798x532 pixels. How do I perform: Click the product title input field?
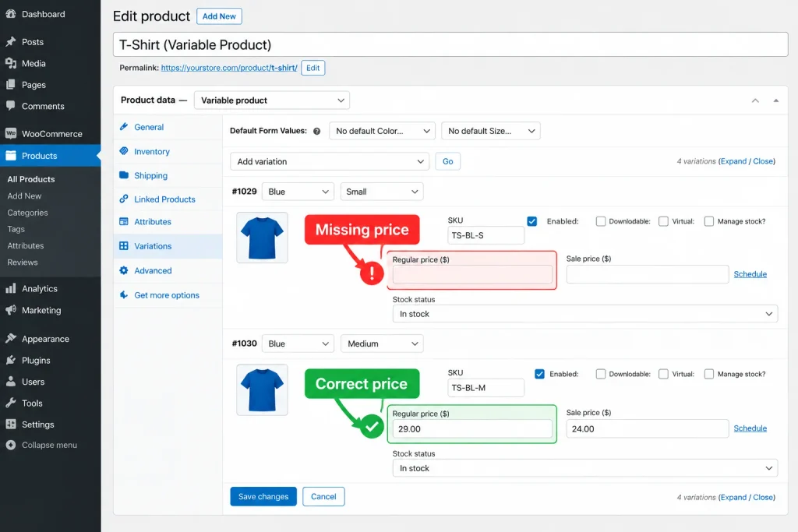click(450, 44)
